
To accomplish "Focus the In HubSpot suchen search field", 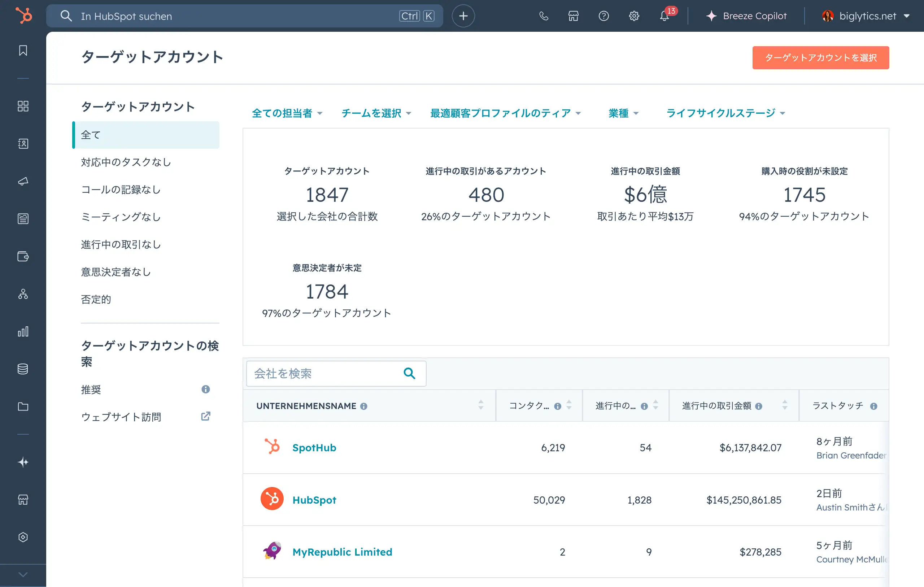I will tap(244, 16).
